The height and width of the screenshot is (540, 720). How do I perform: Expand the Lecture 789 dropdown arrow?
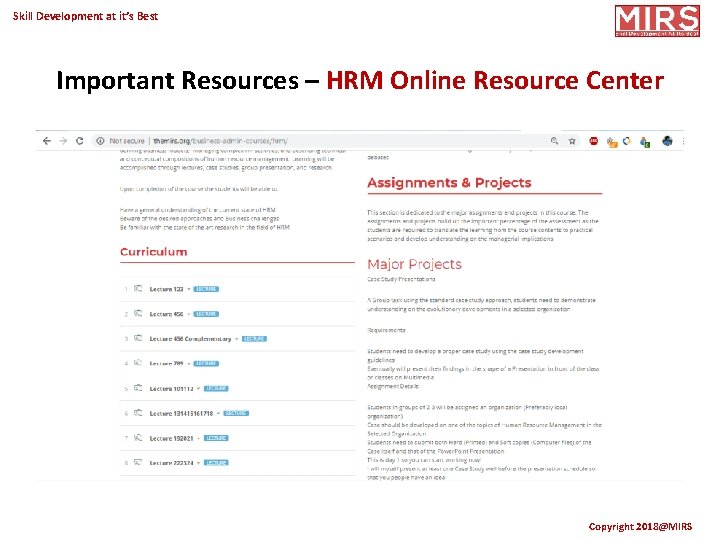(189, 364)
